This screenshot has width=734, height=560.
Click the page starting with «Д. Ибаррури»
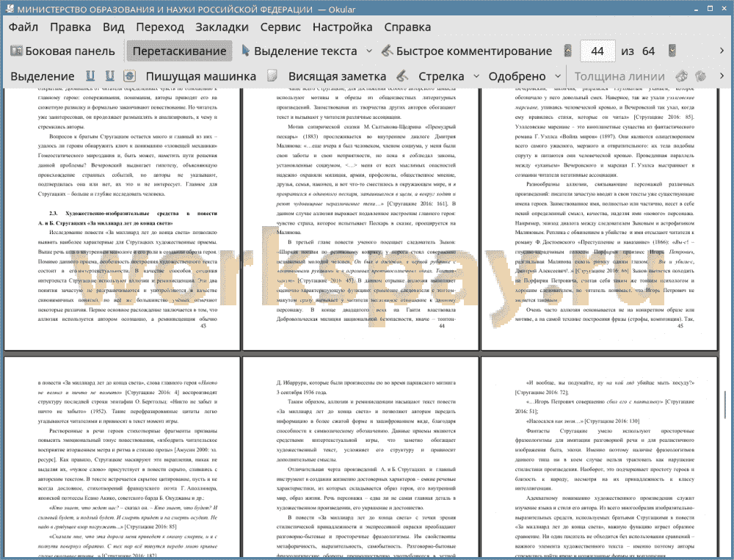pyautogui.click(x=361, y=457)
